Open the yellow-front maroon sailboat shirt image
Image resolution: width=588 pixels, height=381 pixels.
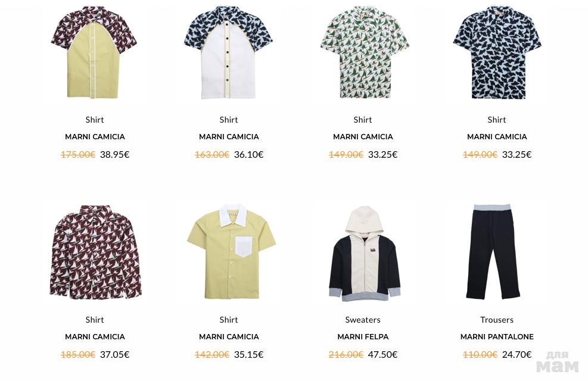[94, 53]
